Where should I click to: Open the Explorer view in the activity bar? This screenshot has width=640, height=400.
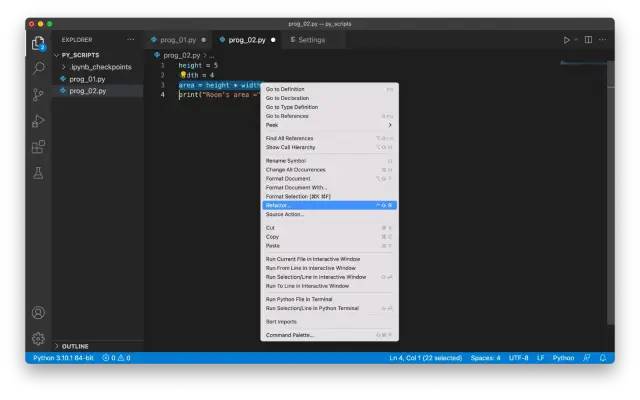coord(38,43)
